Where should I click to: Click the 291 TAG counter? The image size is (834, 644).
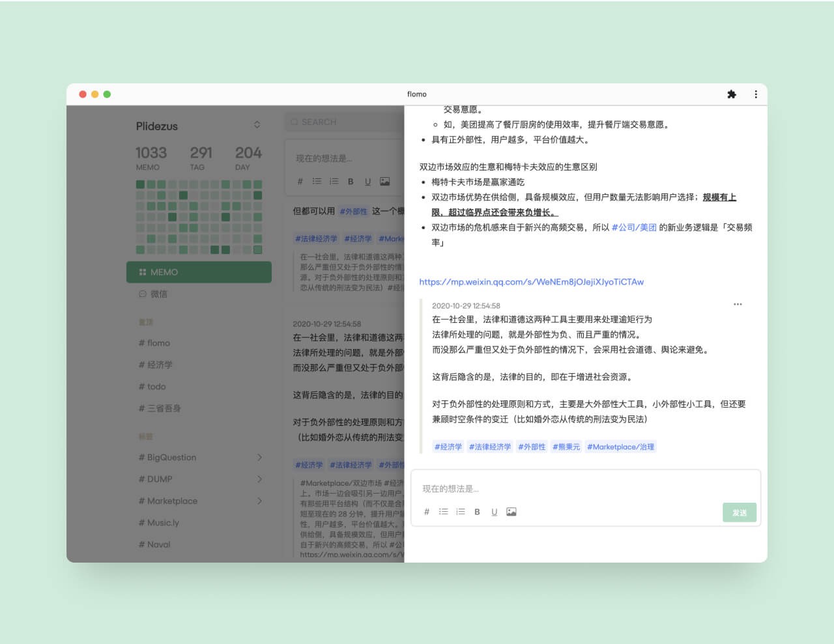[x=201, y=158]
